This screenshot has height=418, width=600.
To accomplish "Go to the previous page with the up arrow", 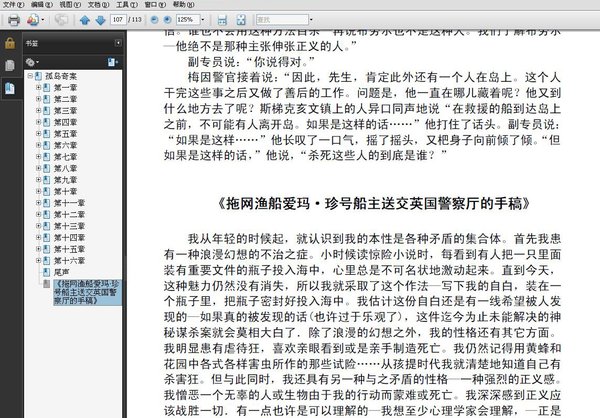I will point(85,20).
